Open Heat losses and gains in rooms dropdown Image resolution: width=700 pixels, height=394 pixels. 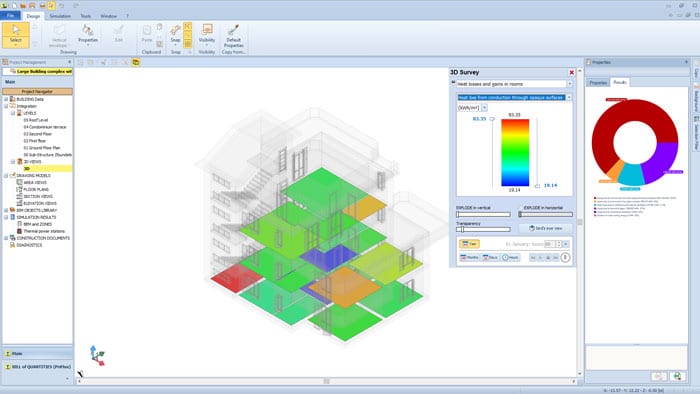570,84
